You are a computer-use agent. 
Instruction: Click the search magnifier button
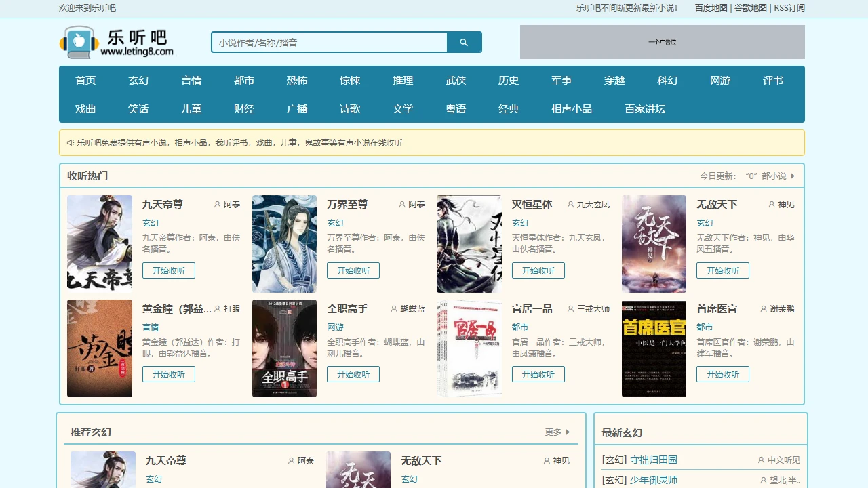pyautogui.click(x=465, y=42)
